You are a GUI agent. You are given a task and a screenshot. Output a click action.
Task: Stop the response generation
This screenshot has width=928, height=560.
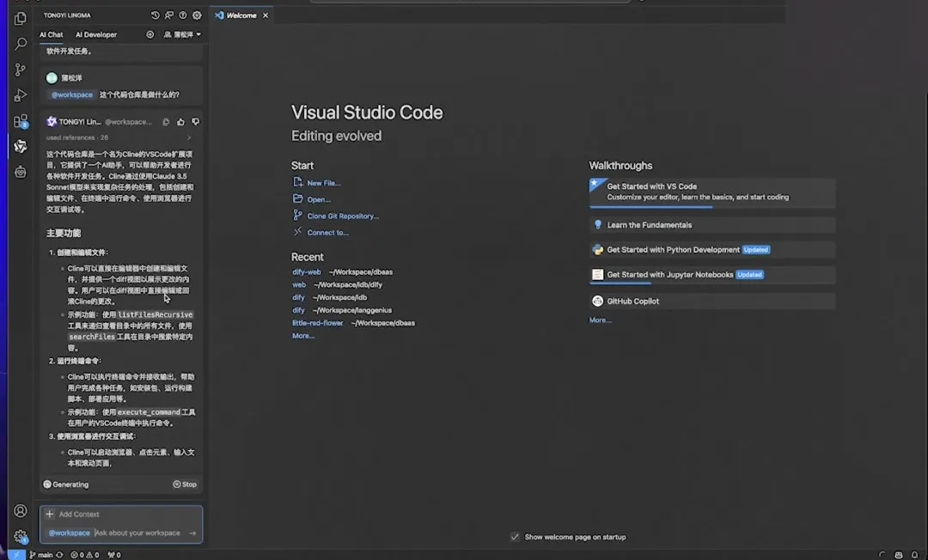click(185, 484)
